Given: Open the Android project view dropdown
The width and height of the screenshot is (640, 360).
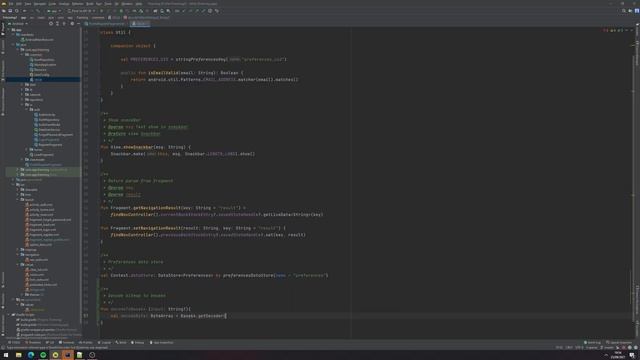Looking at the screenshot, I should point(18,24).
